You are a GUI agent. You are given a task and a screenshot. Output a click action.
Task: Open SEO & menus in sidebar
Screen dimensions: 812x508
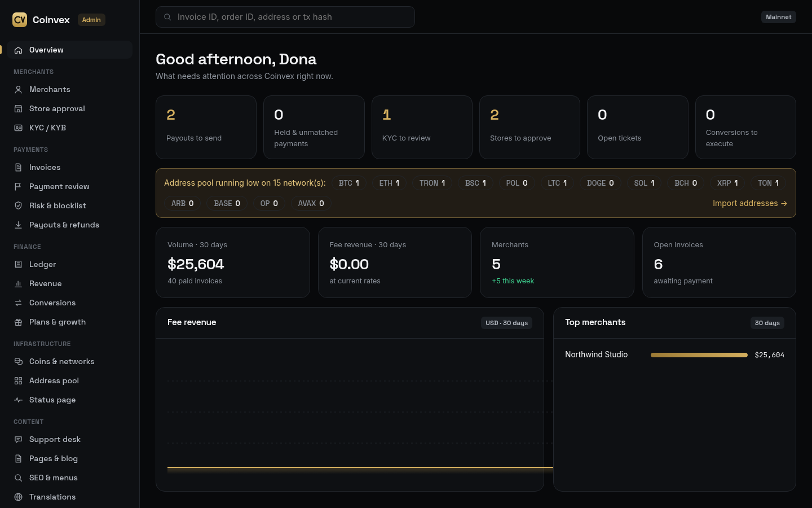[70, 478]
